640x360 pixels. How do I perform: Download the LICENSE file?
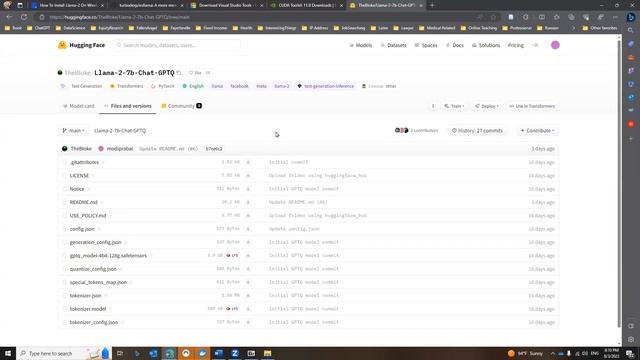point(248,176)
